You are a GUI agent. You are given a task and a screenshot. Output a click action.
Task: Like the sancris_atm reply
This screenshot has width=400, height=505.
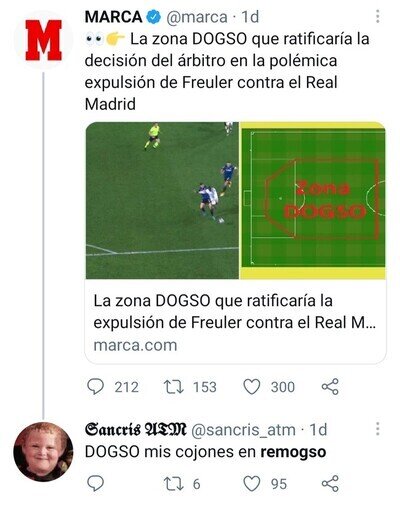click(x=252, y=484)
